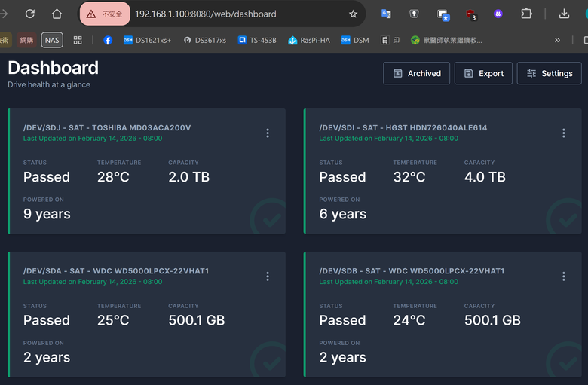The width and height of the screenshot is (588, 385).
Task: Select the 28°C temperature value
Action: click(113, 177)
